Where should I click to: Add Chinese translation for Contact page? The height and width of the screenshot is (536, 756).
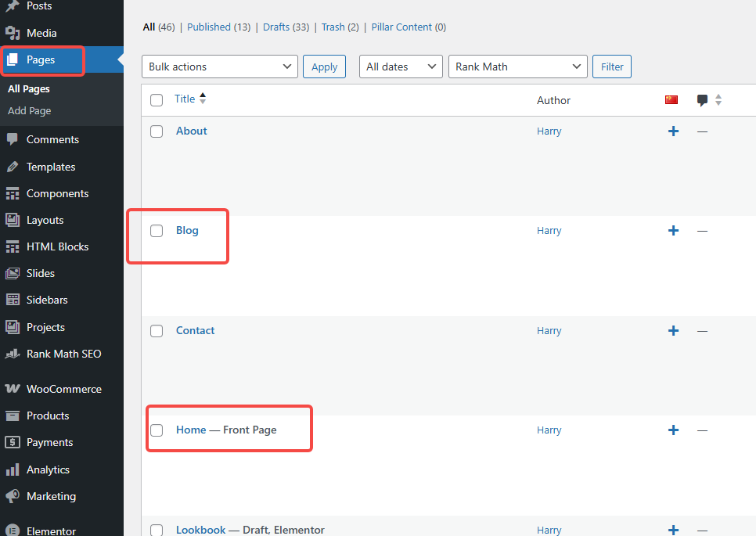[x=674, y=331]
